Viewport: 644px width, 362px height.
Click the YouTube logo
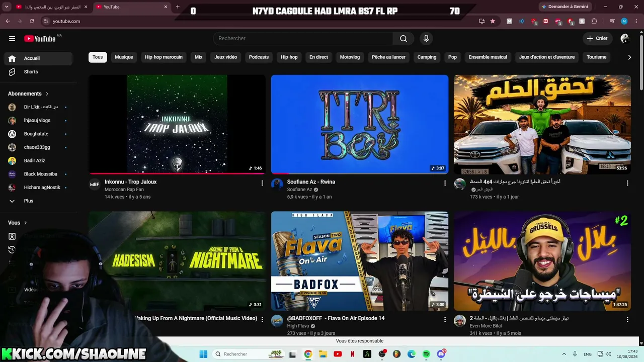pos(40,39)
